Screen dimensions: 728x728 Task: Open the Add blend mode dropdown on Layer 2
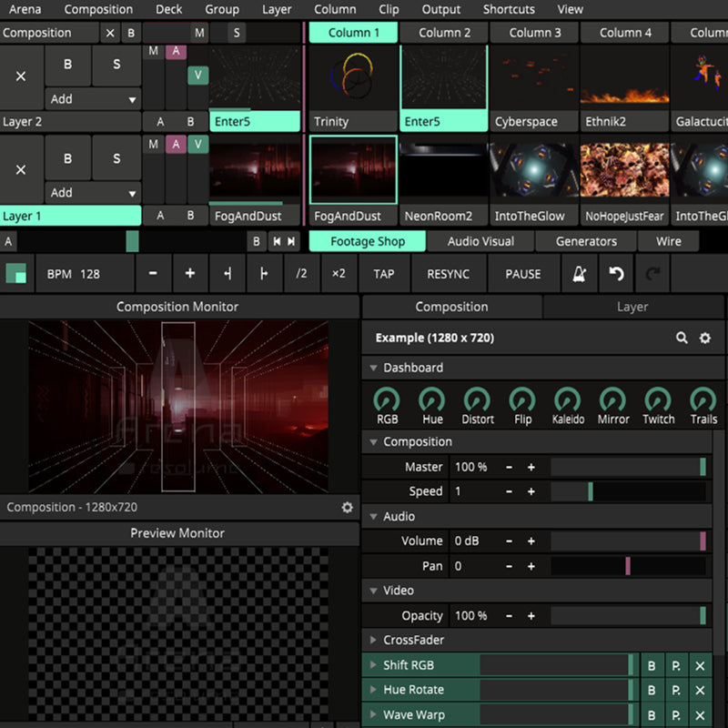point(93,99)
